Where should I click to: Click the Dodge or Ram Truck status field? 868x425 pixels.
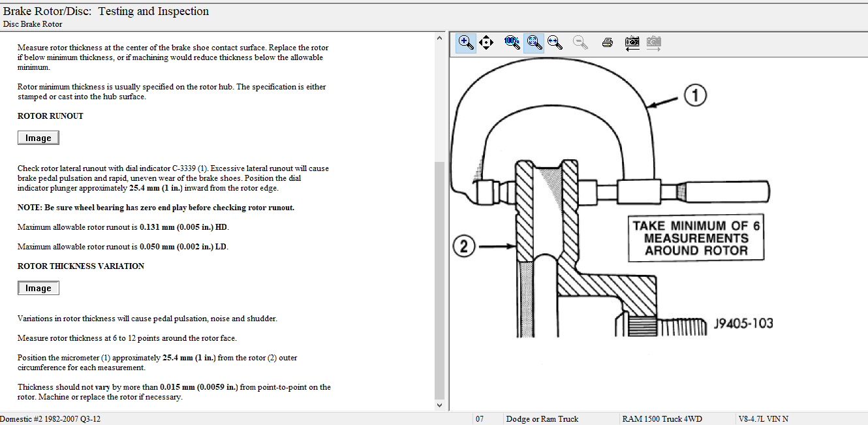[x=542, y=418]
